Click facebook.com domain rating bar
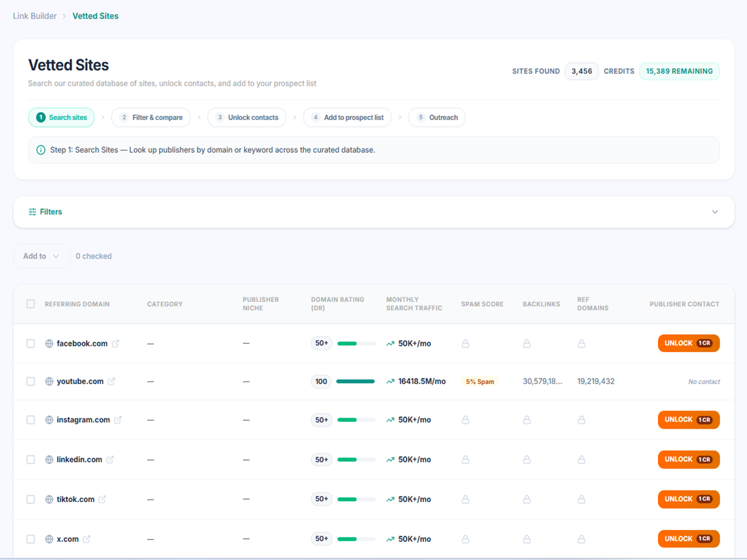The height and width of the screenshot is (560, 747). [x=357, y=343]
